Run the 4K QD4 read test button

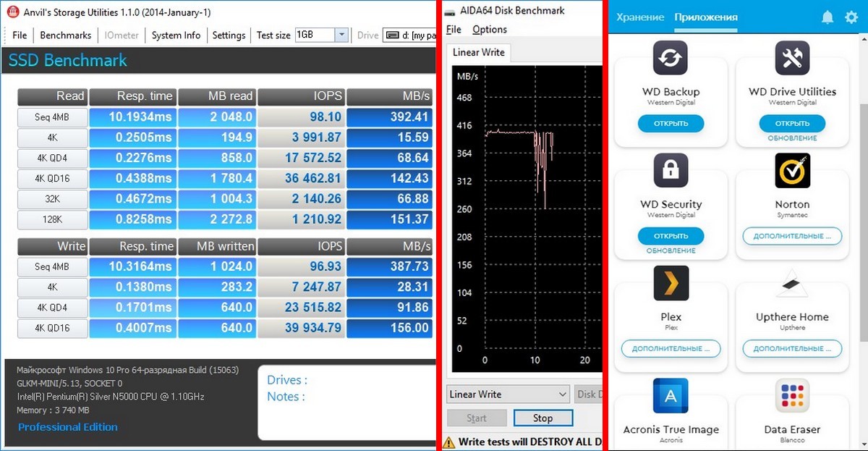pyautogui.click(x=52, y=158)
